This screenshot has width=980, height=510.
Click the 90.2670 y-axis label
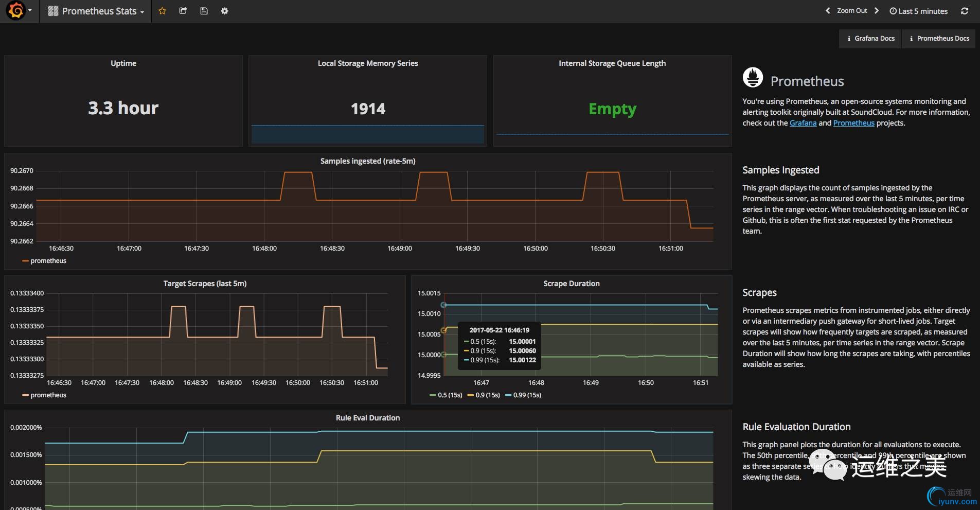[x=22, y=171]
